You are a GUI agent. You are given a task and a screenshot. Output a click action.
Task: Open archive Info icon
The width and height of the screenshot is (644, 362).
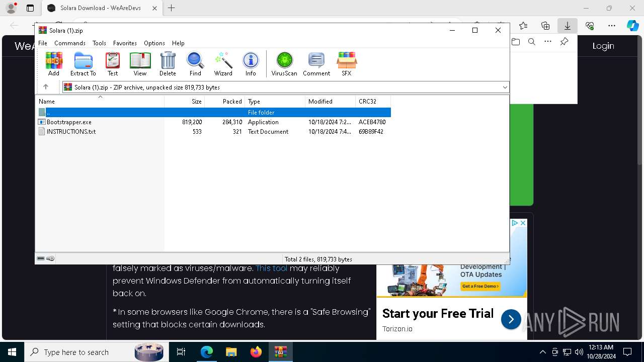pos(251,64)
